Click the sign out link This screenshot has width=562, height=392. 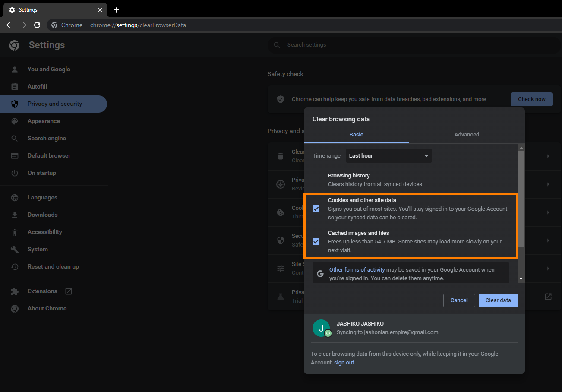click(x=344, y=362)
